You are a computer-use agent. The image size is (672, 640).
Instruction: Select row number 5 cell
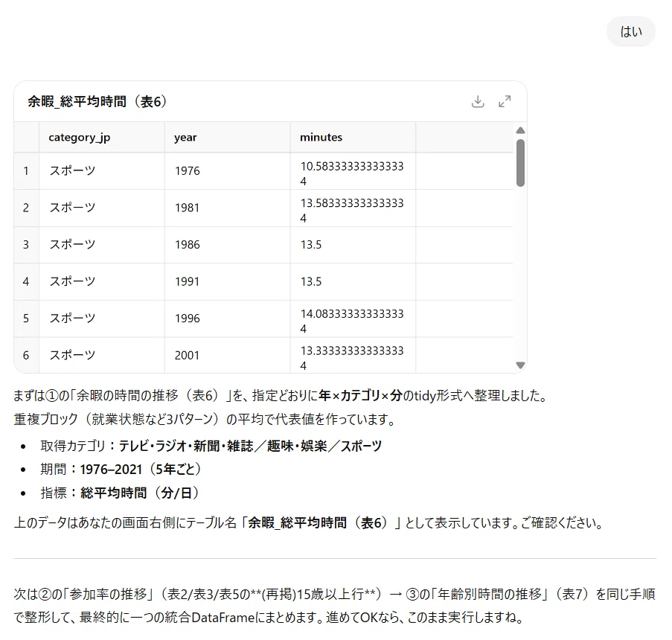[26, 319]
